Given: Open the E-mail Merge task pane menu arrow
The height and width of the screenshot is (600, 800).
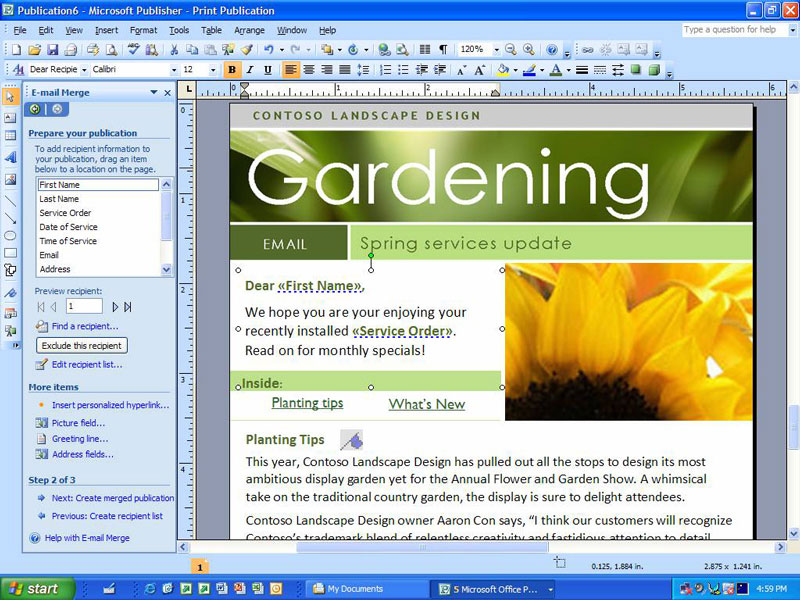Looking at the screenshot, I should pyautogui.click(x=154, y=93).
